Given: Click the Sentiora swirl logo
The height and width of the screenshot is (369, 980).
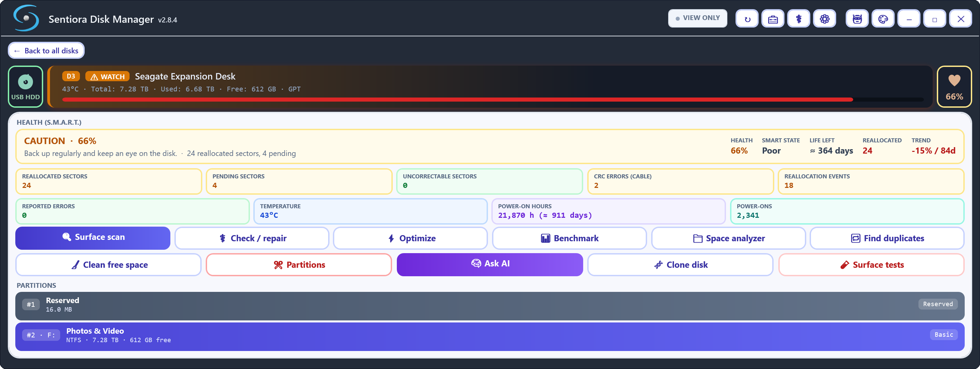Looking at the screenshot, I should 26,18.
